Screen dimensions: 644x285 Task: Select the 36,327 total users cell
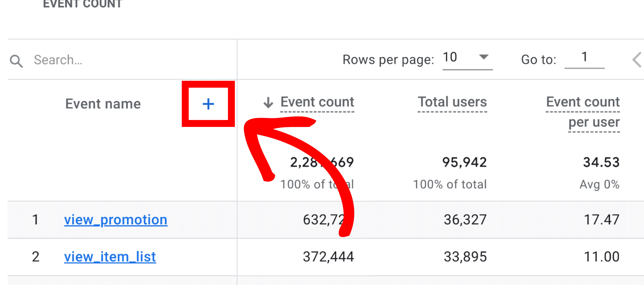[465, 220]
